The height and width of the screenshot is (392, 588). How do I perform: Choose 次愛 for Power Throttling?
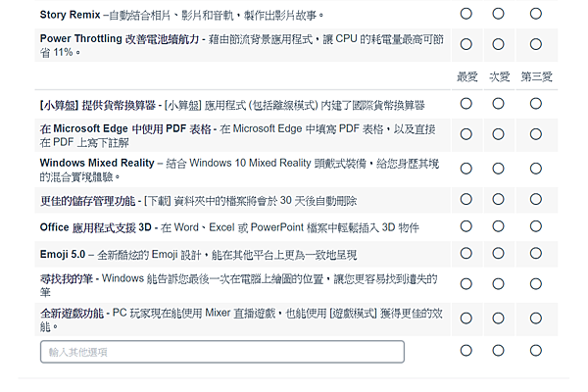[x=499, y=44]
